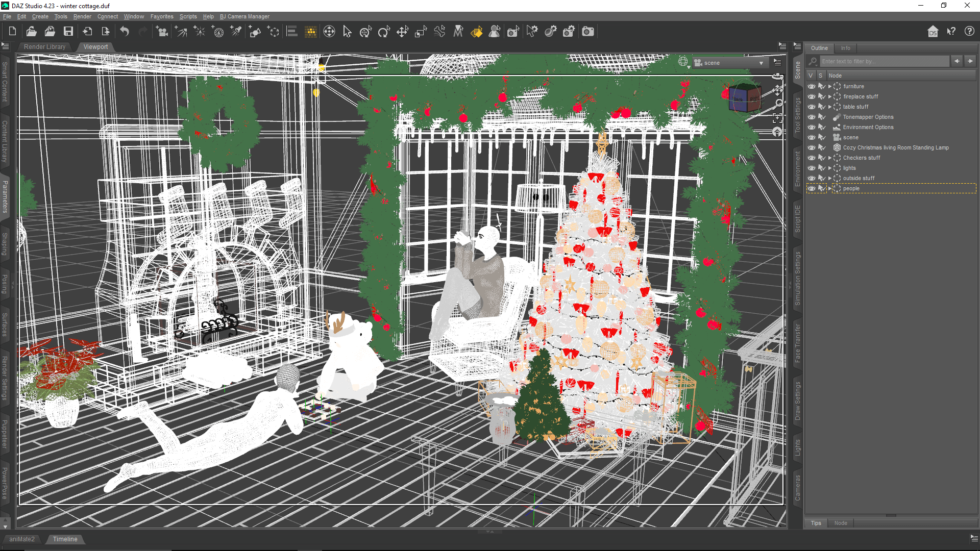
Task: Open Scene pane filter search options dropdown
Action: coord(813,61)
